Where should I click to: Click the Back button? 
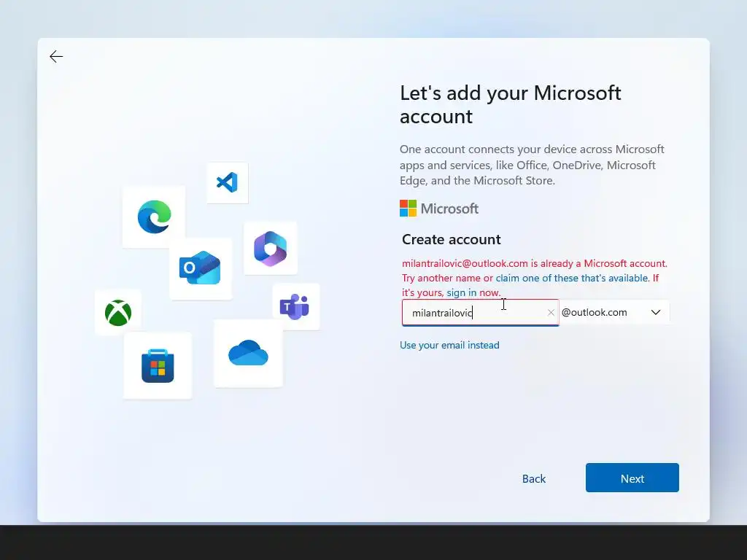click(533, 478)
